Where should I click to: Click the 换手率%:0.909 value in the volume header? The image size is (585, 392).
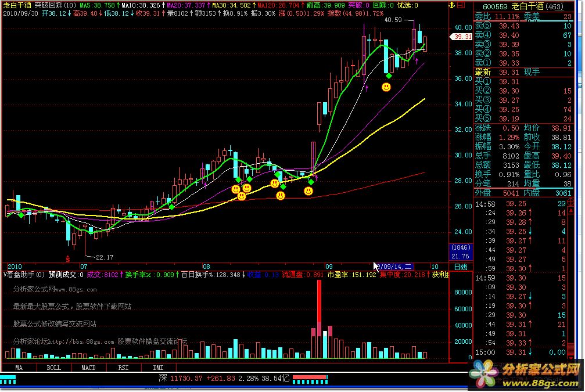coord(150,275)
